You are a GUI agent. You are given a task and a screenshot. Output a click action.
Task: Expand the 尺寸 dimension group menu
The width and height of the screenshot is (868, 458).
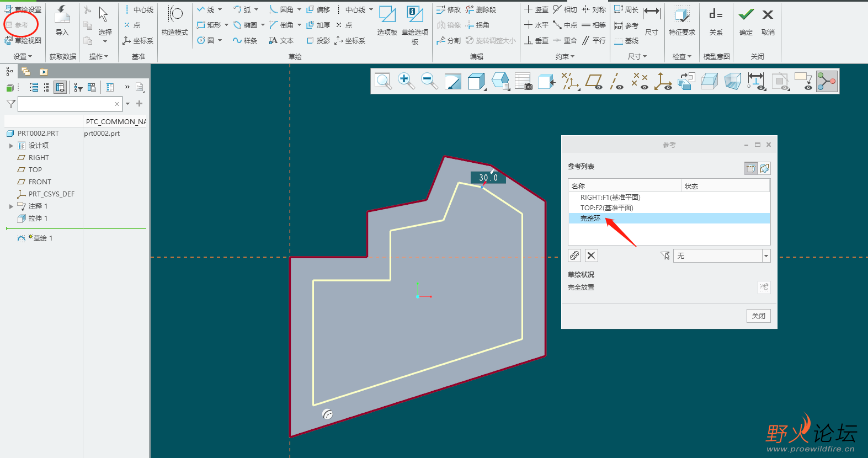[x=637, y=56]
